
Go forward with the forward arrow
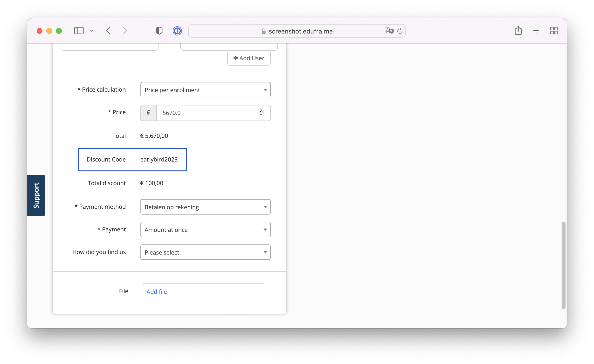125,31
